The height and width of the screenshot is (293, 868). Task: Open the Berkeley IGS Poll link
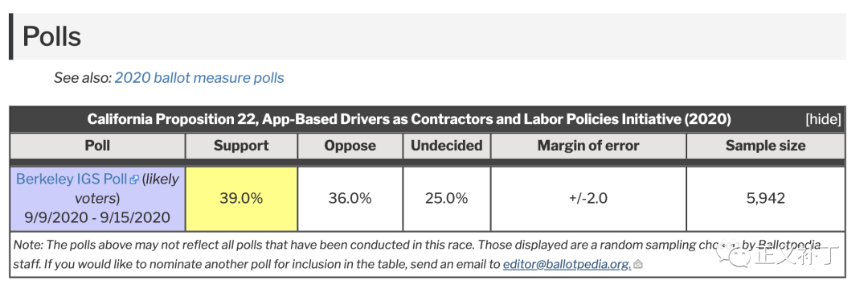click(x=72, y=180)
